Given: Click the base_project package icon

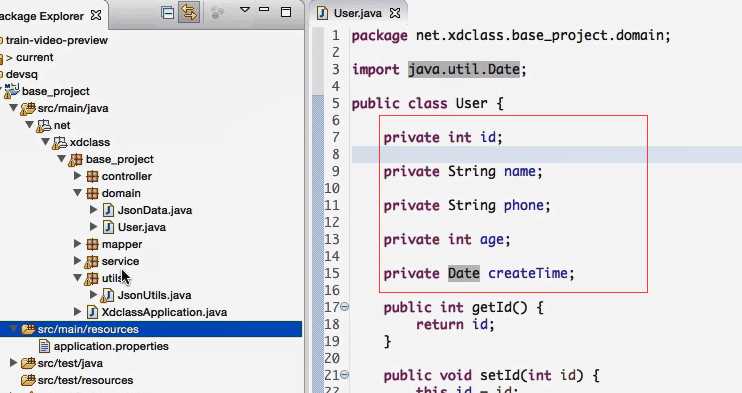Looking at the screenshot, I should (76, 160).
